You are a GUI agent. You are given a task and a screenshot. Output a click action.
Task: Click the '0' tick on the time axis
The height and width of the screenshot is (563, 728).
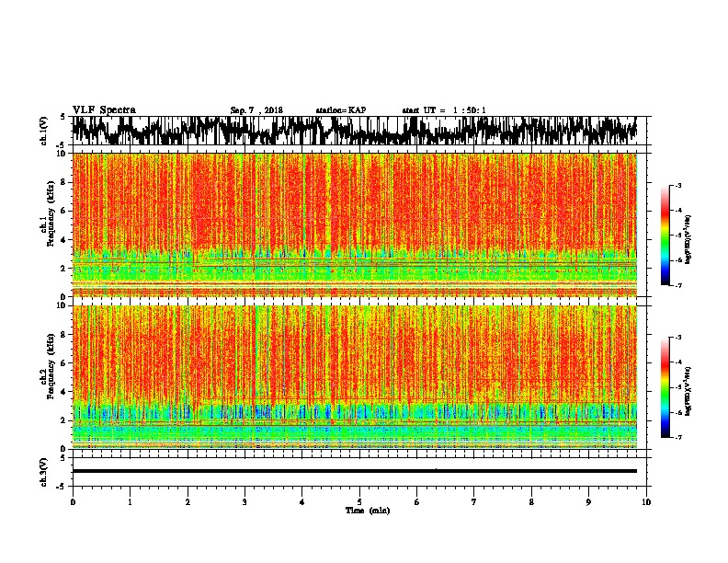click(73, 501)
